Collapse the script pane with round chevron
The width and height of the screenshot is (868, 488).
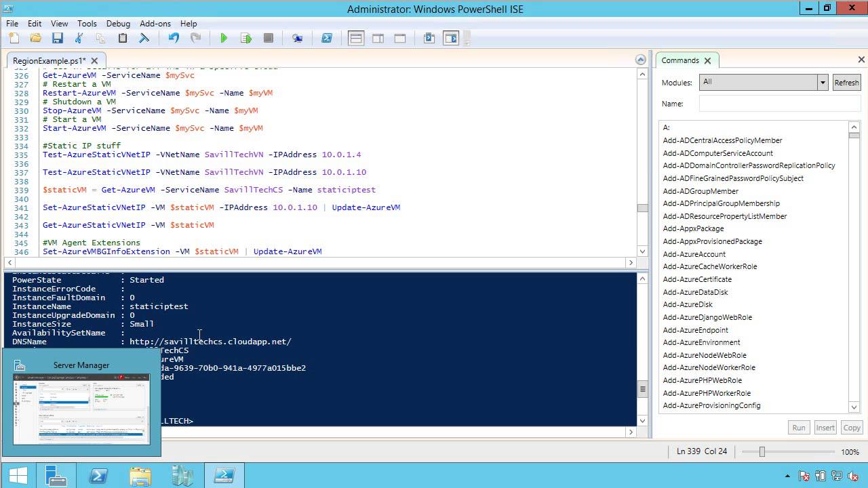tap(640, 60)
